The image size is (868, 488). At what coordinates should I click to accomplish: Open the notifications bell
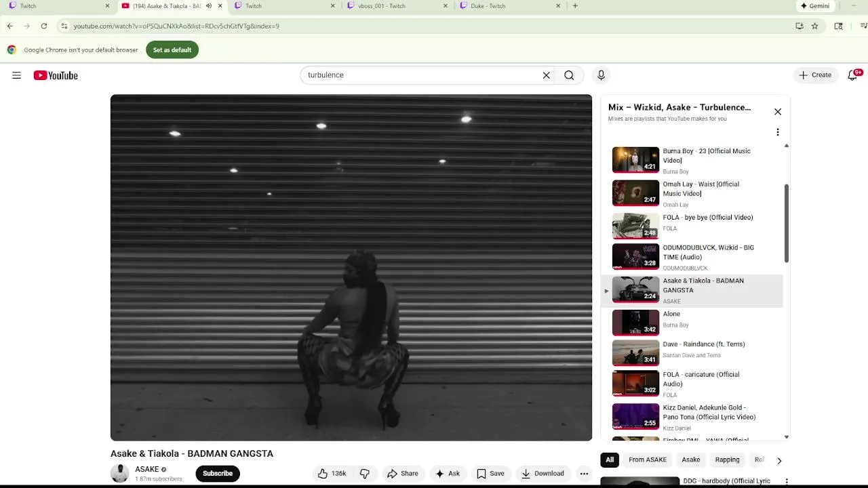click(852, 75)
